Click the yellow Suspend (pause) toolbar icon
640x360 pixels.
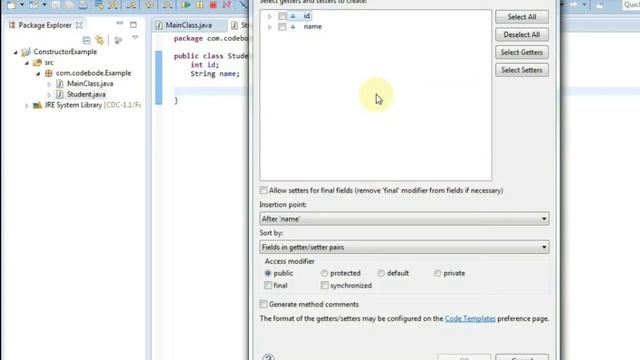[x=200, y=4]
